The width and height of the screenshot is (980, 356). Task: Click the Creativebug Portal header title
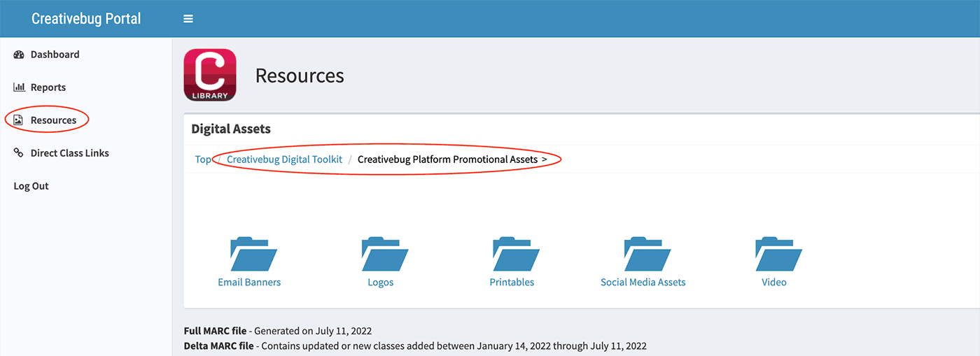(x=86, y=19)
